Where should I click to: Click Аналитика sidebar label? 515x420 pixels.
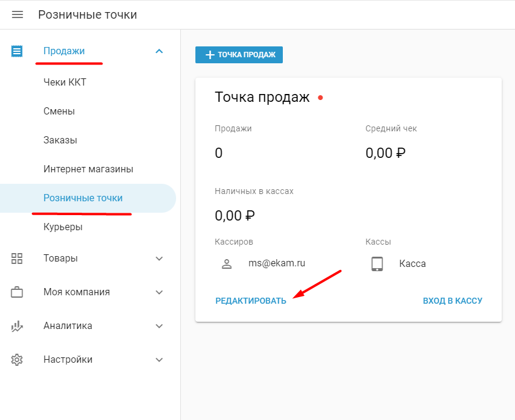(68, 326)
